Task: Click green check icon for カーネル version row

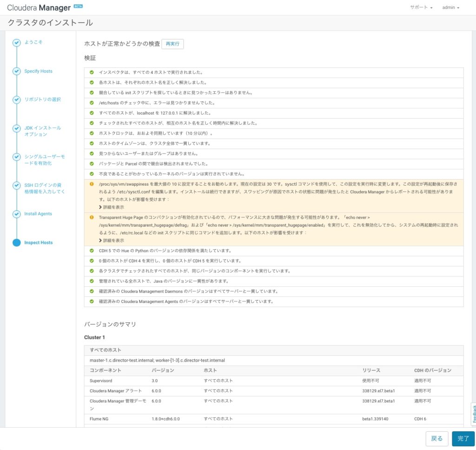Action: 92,174
